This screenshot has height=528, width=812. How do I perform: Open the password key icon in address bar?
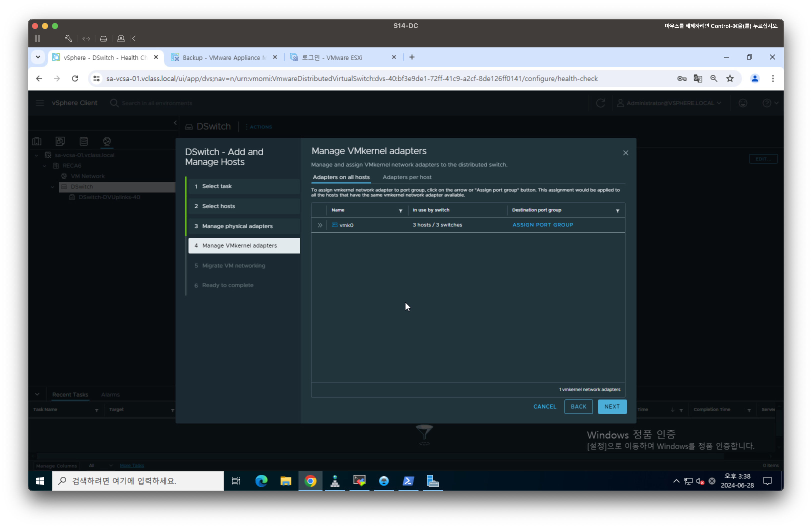coord(681,79)
